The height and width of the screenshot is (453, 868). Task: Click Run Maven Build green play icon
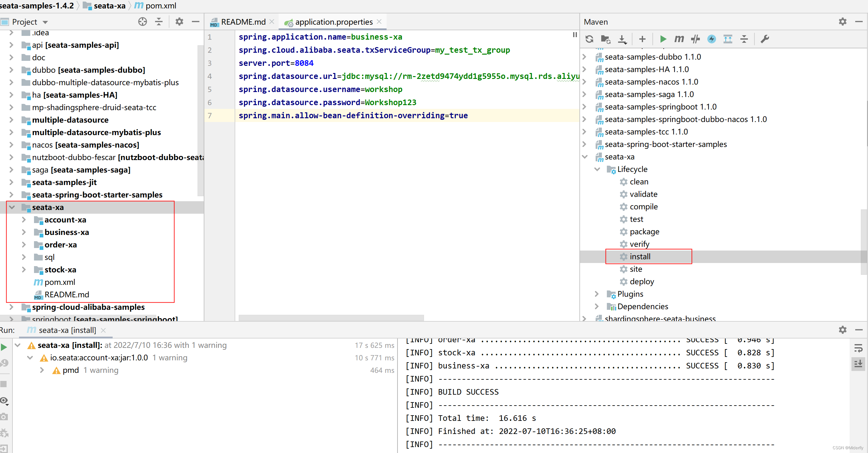[x=663, y=39]
